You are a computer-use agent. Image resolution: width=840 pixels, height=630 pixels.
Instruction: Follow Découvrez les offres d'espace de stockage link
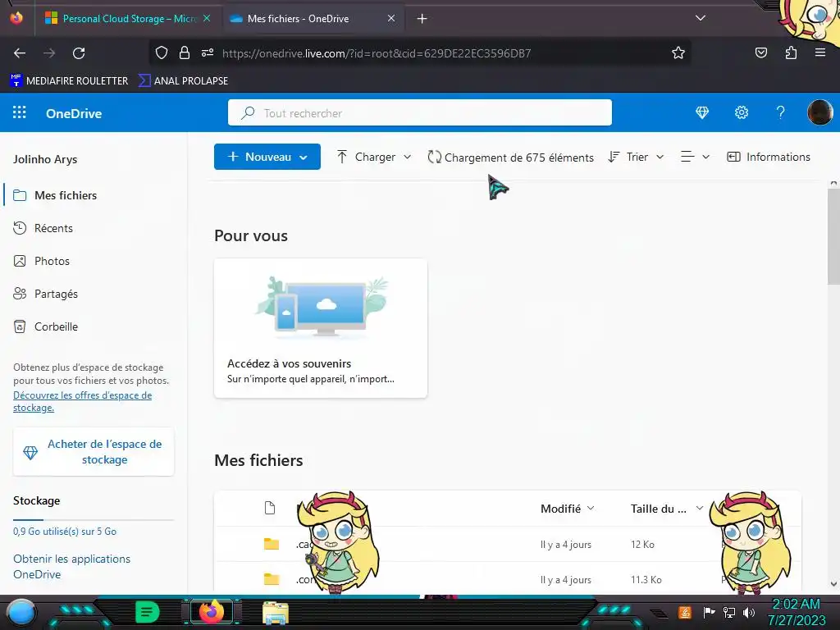[x=83, y=401]
